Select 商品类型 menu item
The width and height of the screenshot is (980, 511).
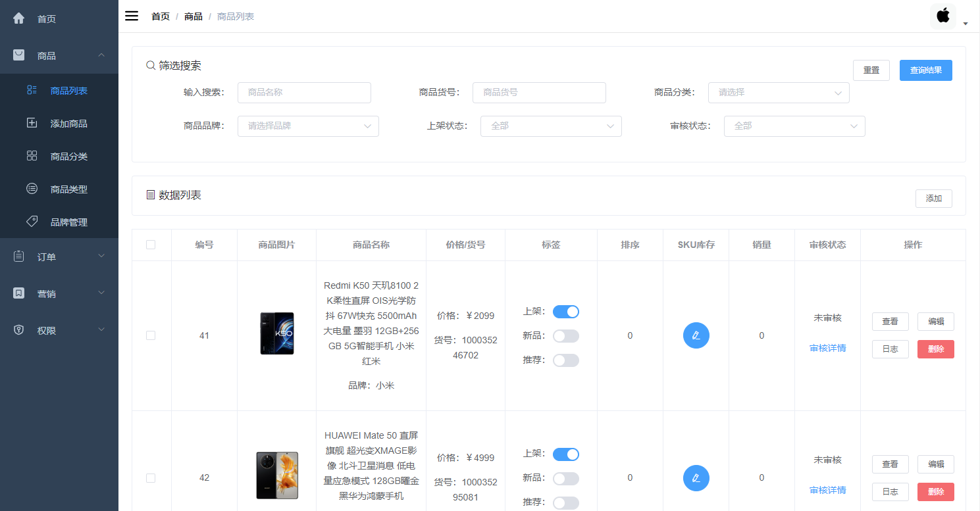point(59,189)
